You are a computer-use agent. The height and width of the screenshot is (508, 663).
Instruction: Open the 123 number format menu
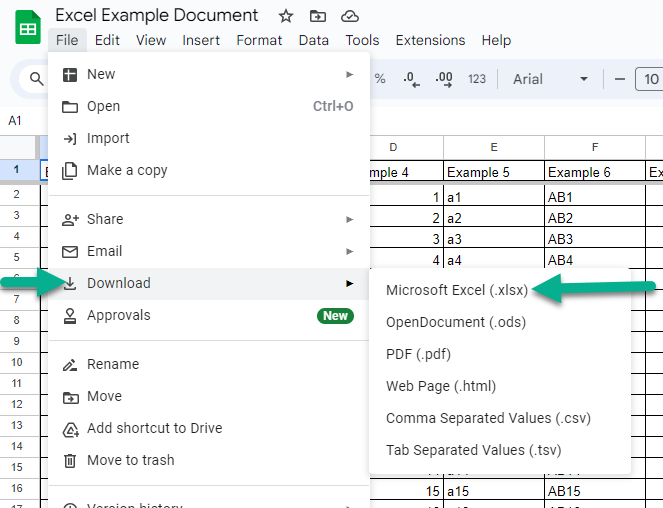pos(477,79)
